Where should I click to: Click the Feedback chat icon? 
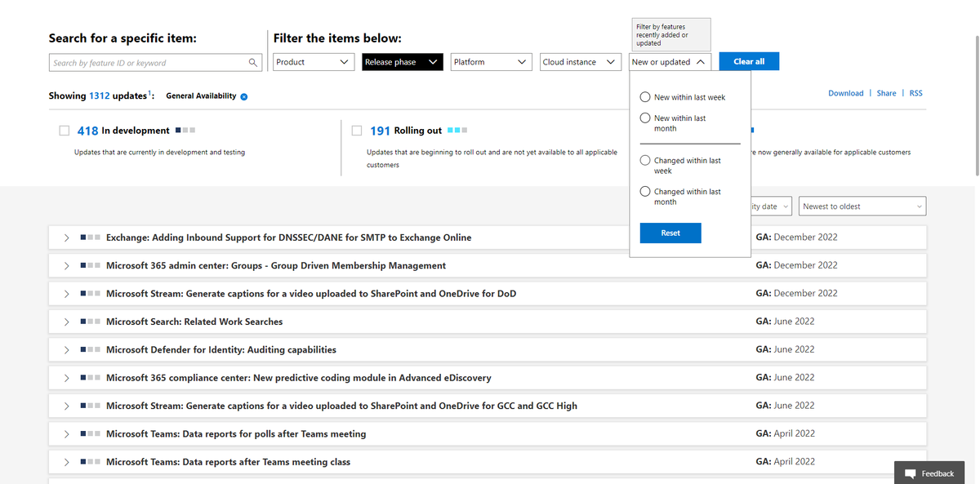(910, 473)
